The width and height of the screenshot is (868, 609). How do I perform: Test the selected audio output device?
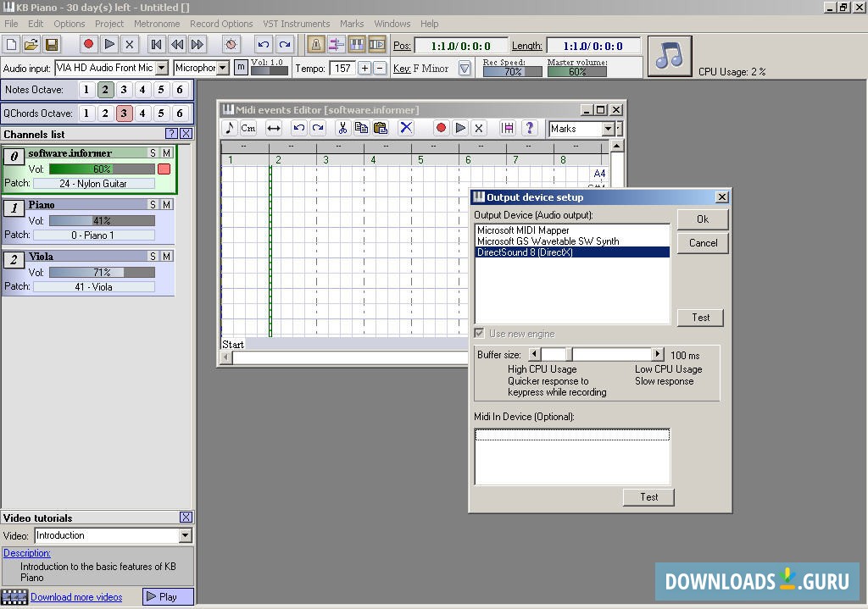700,318
